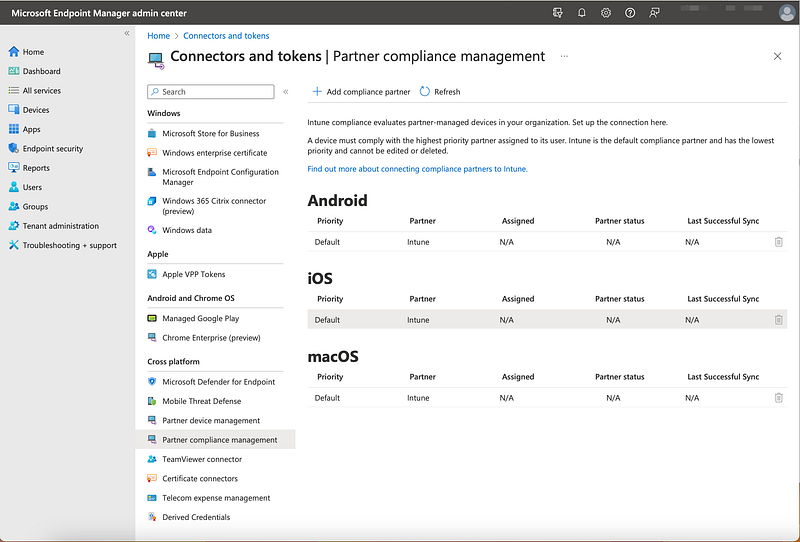
Task: Click the Assigned header under Android
Action: (518, 221)
